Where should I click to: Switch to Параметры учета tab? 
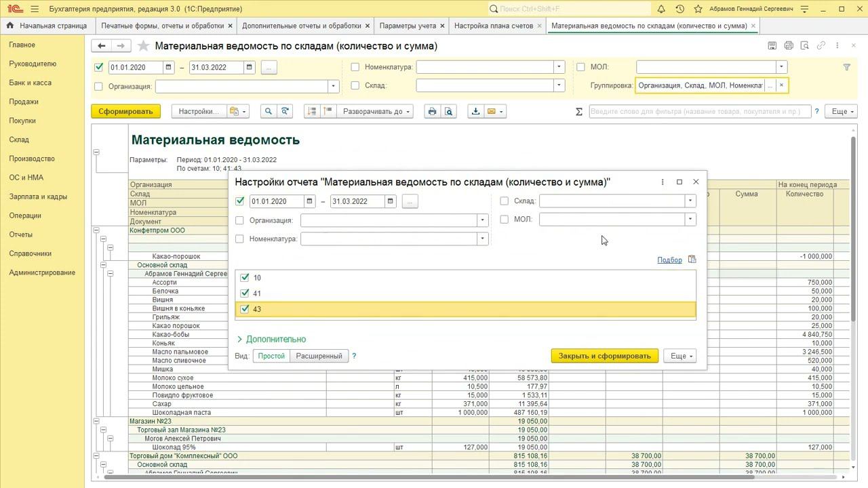click(408, 26)
